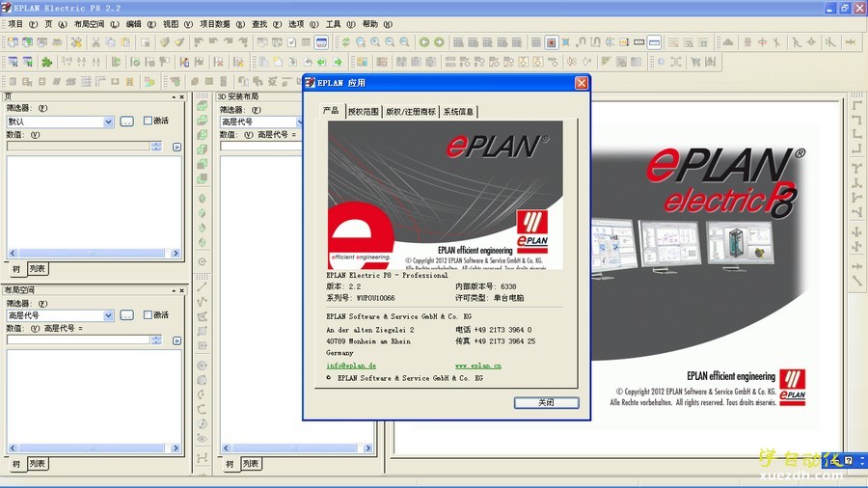
Task: Open the 默认 filter dropdown
Action: [x=108, y=122]
